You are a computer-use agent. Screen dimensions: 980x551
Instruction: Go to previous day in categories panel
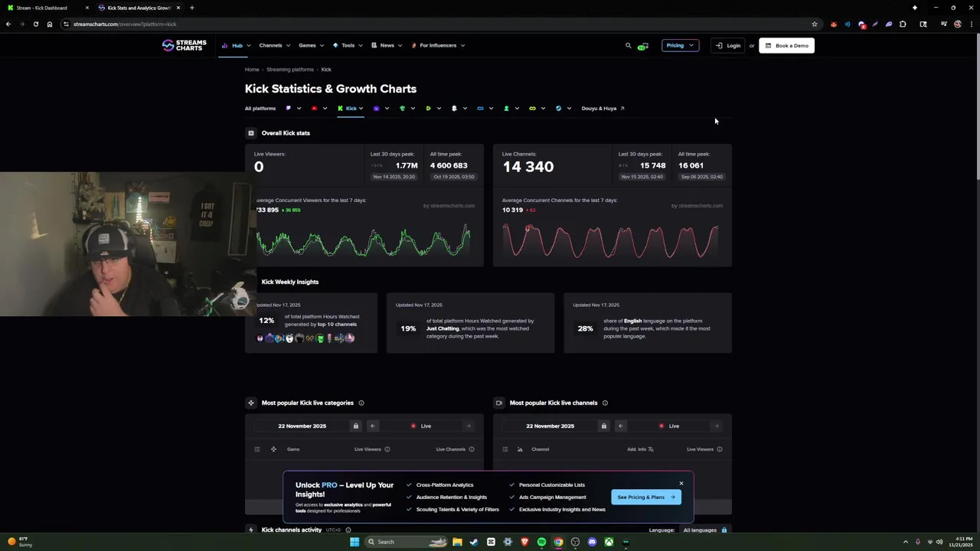click(x=373, y=425)
